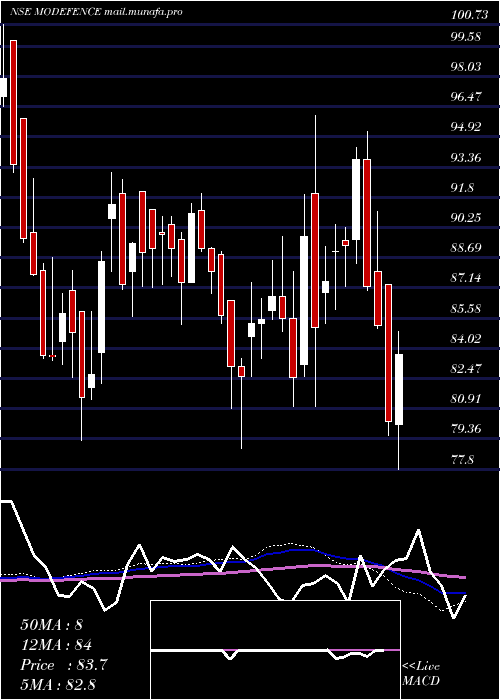Screen dimensions: 500x700
Task: Click the 84.02 price axis label
Action: coord(466,338)
